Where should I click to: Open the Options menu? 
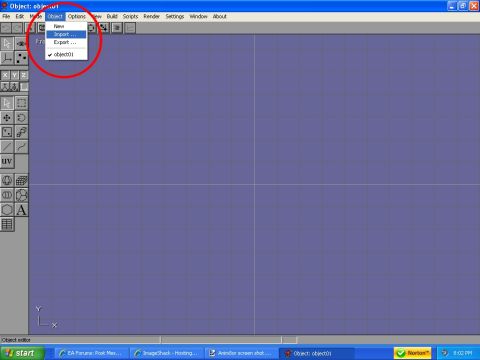[77, 16]
